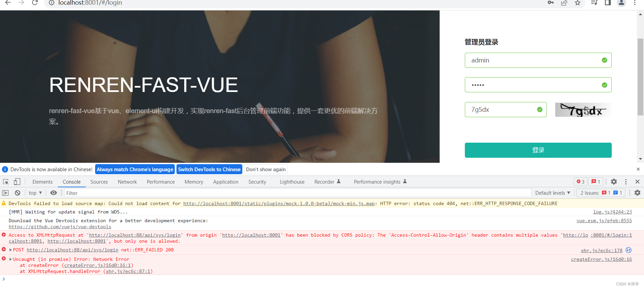
Task: Click the admin username field
Action: click(x=538, y=60)
